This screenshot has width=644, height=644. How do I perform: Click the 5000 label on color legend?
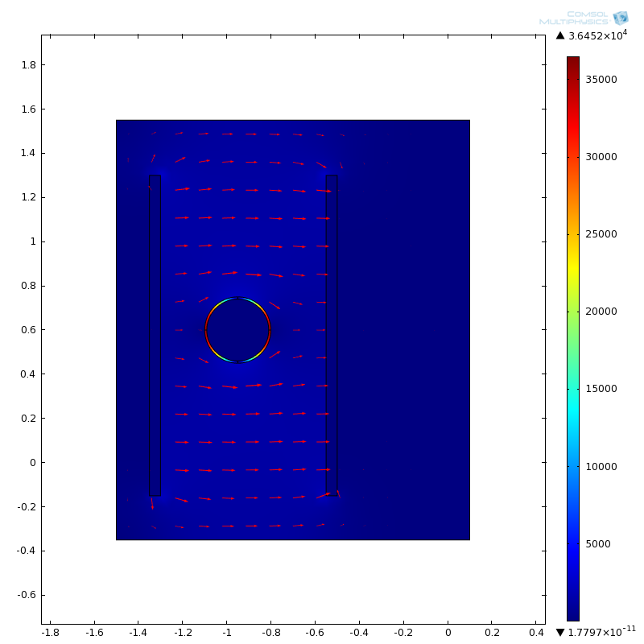click(597, 544)
